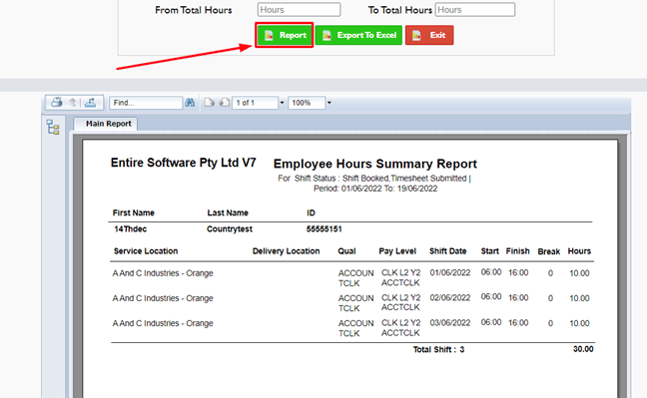This screenshot has width=647, height=398.
Task: Click the page icon with left-pointing arrow
Action: coord(224,102)
